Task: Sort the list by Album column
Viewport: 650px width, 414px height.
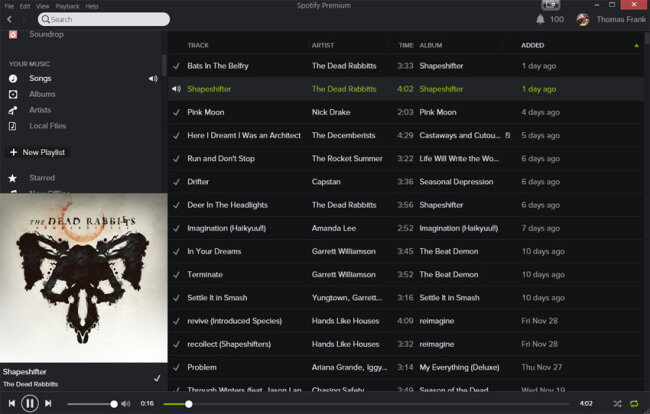Action: point(431,45)
